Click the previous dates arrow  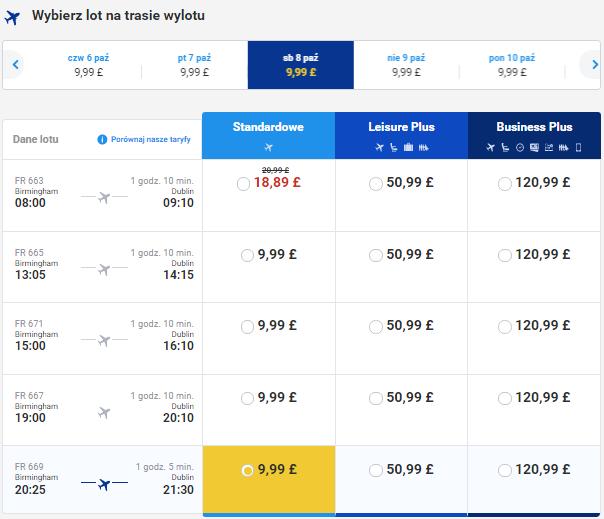pos(15,64)
